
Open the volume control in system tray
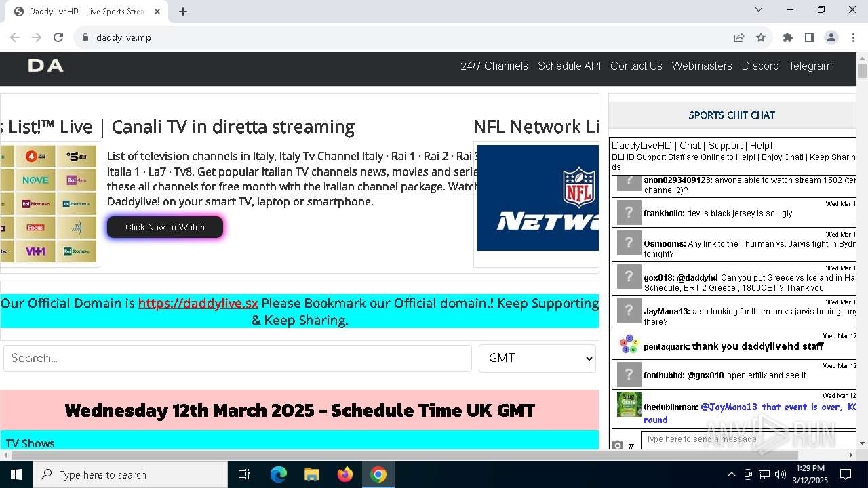(781, 474)
